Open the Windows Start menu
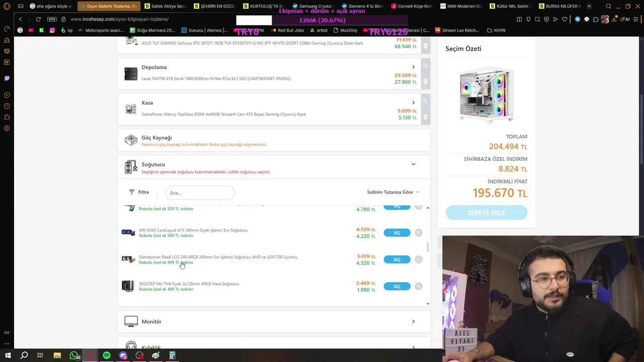This screenshot has width=644, height=362. [x=8, y=355]
